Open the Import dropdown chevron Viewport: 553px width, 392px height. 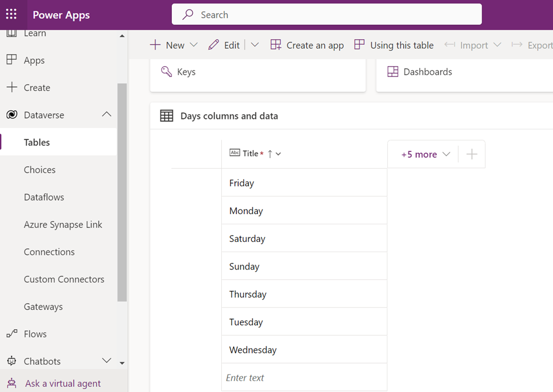click(x=497, y=45)
